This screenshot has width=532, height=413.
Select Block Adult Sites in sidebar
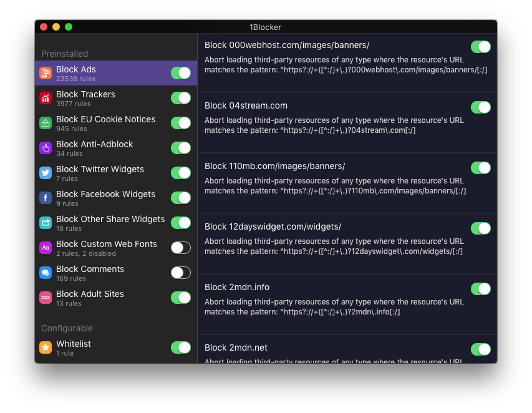116,298
